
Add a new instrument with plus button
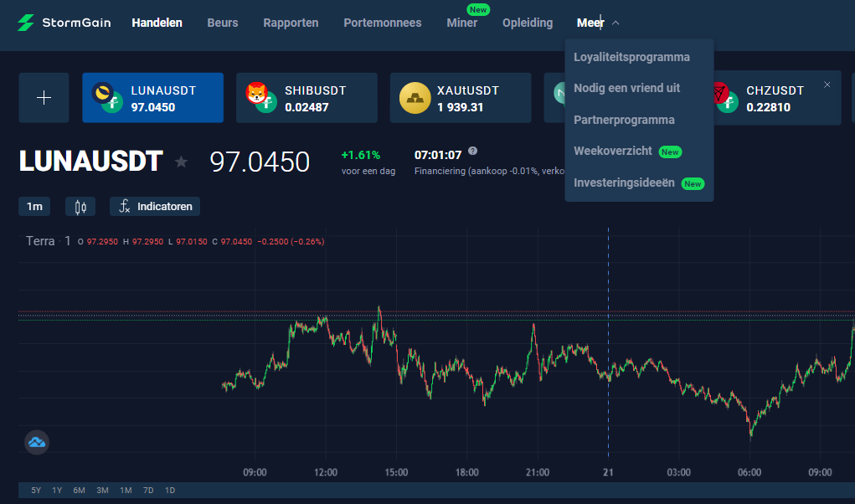coord(44,97)
